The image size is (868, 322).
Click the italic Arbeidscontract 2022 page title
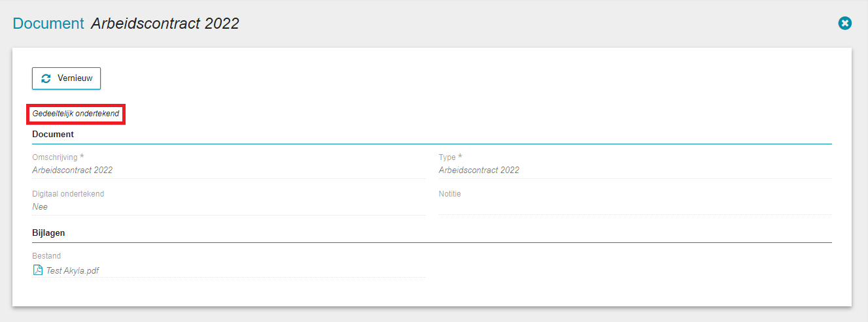point(165,24)
